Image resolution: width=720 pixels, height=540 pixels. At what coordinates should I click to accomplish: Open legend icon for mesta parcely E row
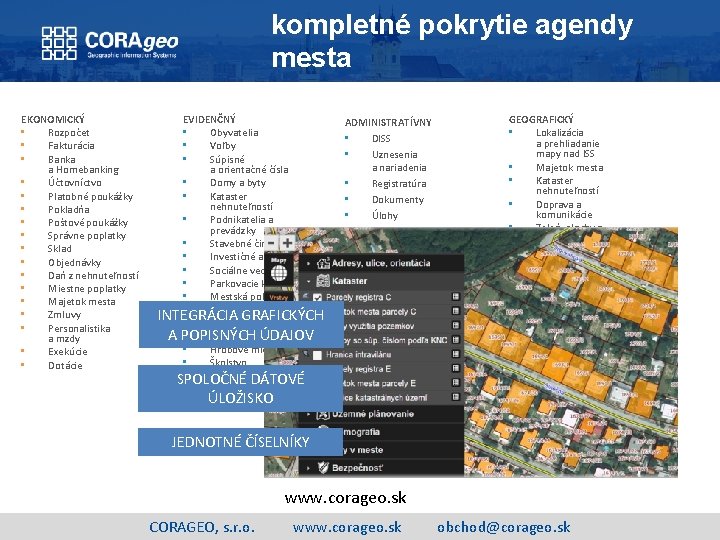click(456, 382)
